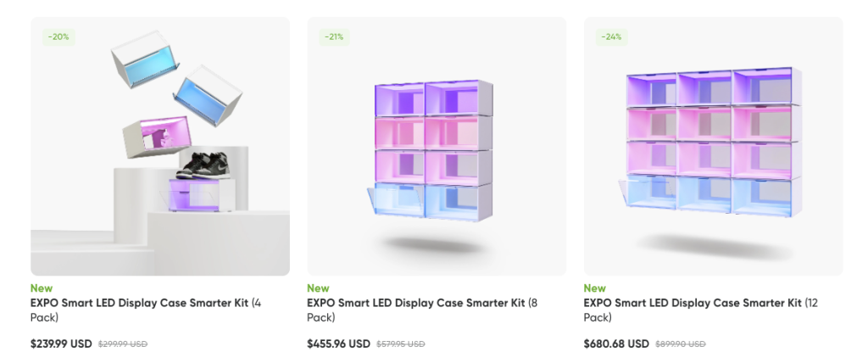Click the New label above the 12 Pack title

[x=595, y=288]
